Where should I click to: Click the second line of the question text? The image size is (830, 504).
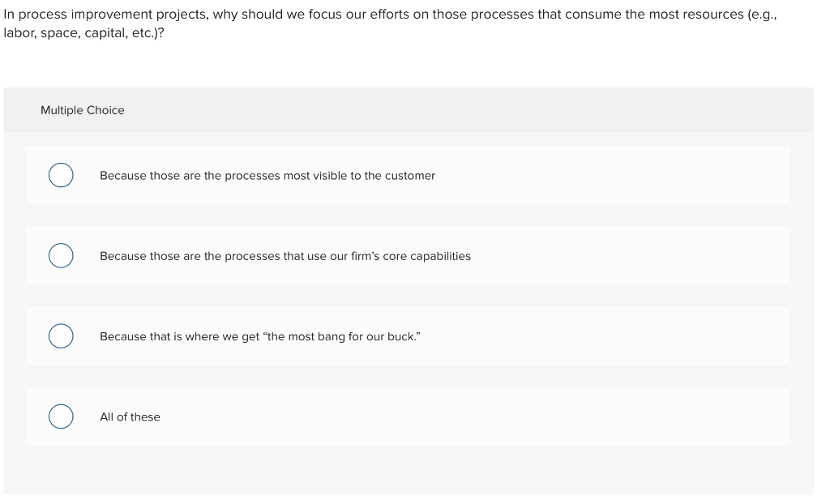(84, 33)
